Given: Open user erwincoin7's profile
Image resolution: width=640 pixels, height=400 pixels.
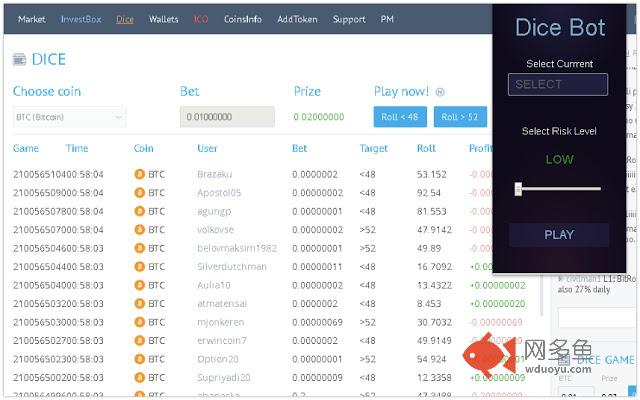Looking at the screenshot, I should tap(222, 340).
